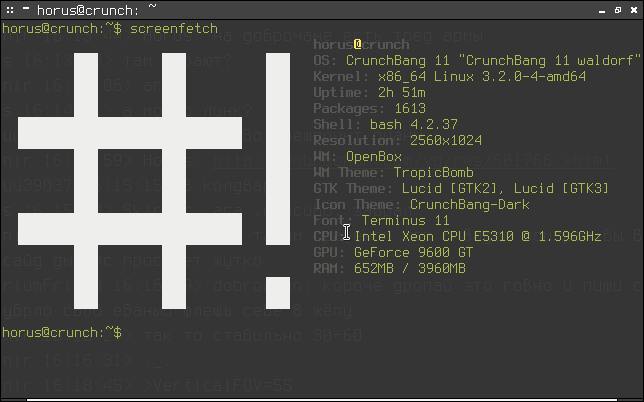Click the faded background text 'так то стабильно 30-60'
Viewport: 644px width, 402px height.
(253, 335)
